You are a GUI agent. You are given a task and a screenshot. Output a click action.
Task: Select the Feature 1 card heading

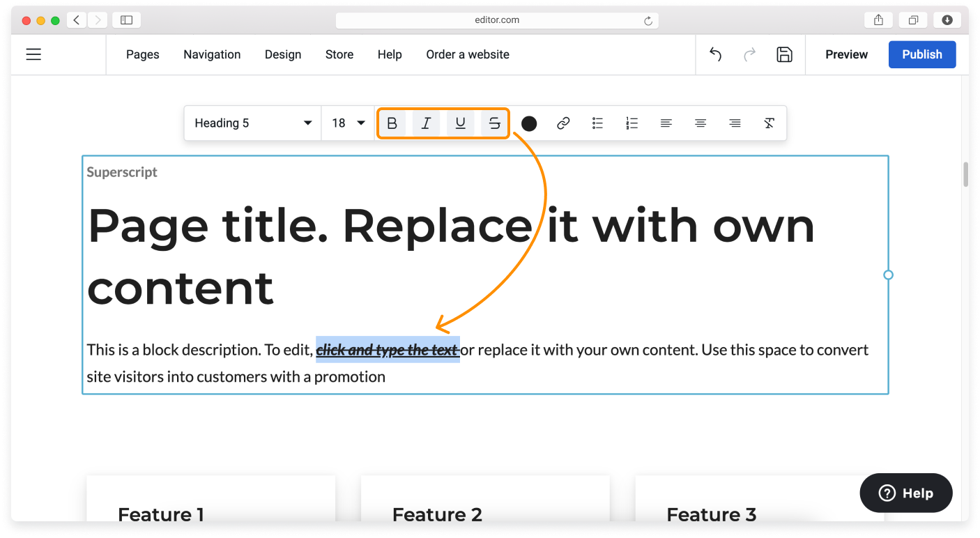pos(161,514)
